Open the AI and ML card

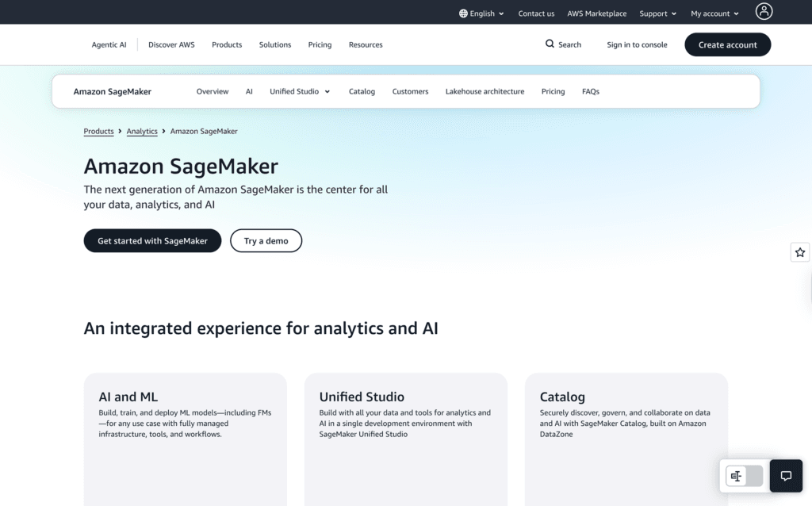point(186,439)
